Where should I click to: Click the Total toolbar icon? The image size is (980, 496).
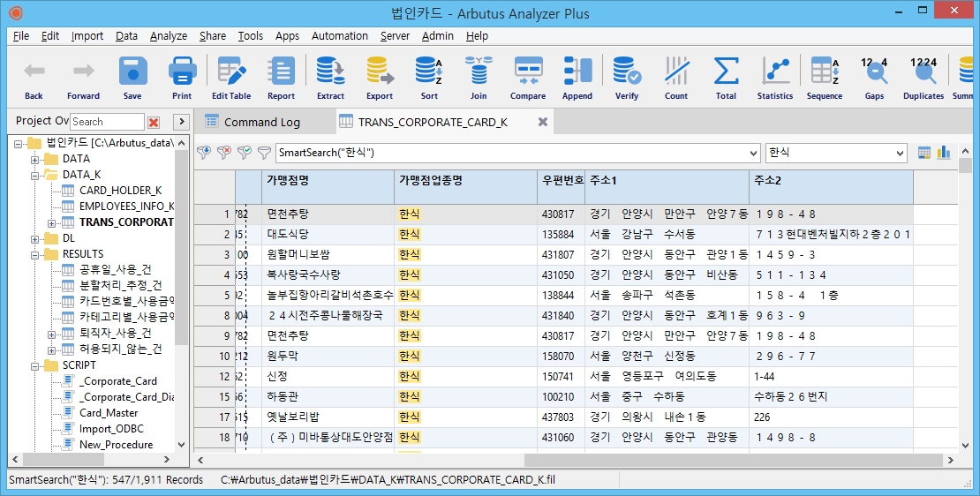click(726, 71)
